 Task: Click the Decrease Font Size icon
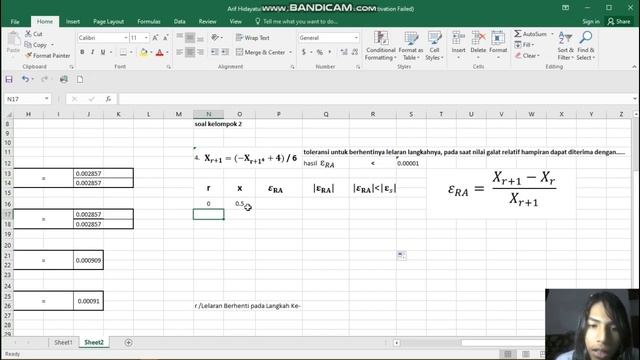click(x=166, y=38)
